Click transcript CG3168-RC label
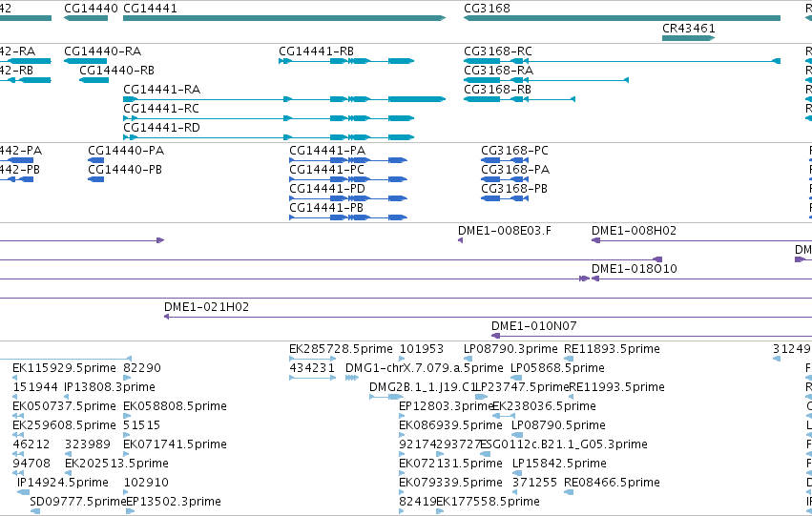The width and height of the screenshot is (812, 516). [x=498, y=52]
